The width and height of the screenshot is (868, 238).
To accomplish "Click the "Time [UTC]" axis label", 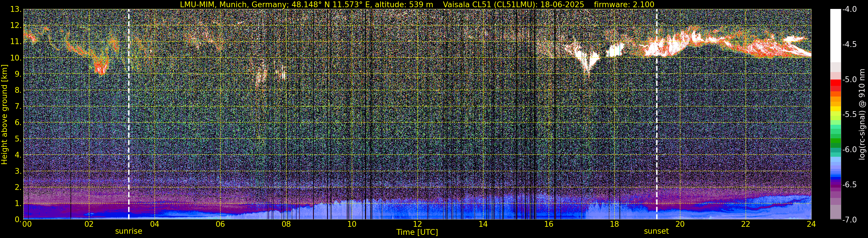I will click(417, 232).
